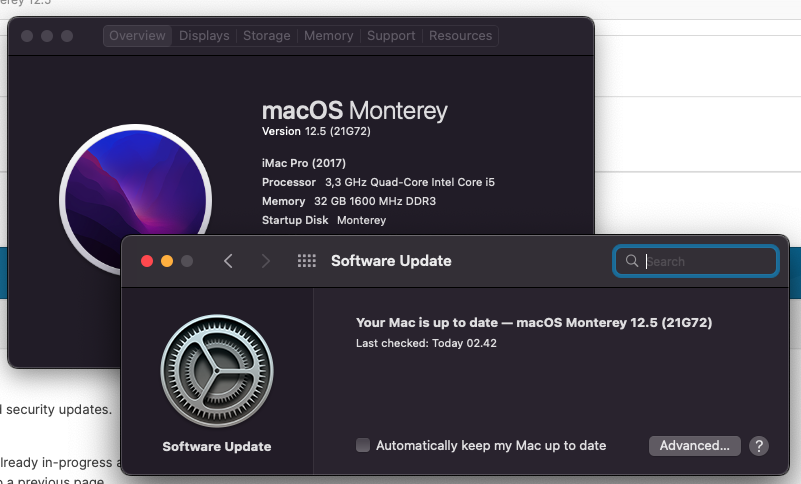This screenshot has height=484, width=801.
Task: Switch to the Overview tab
Action: click(x=137, y=36)
